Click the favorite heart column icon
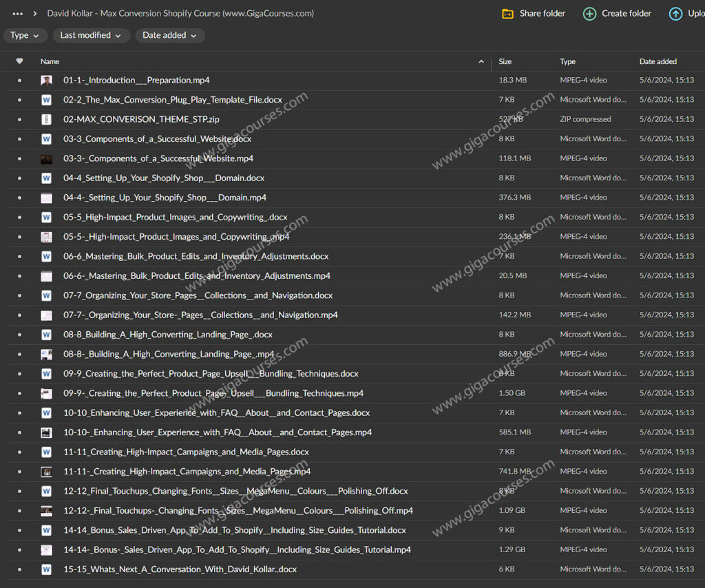This screenshot has height=588, width=705. pos(19,61)
